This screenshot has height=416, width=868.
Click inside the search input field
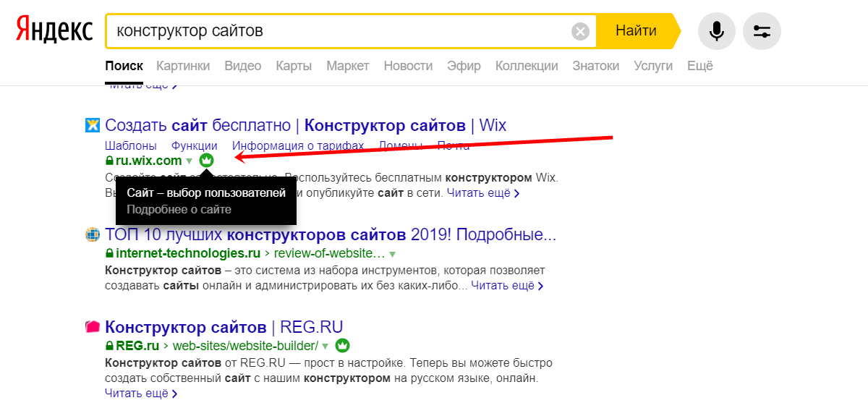point(340,31)
